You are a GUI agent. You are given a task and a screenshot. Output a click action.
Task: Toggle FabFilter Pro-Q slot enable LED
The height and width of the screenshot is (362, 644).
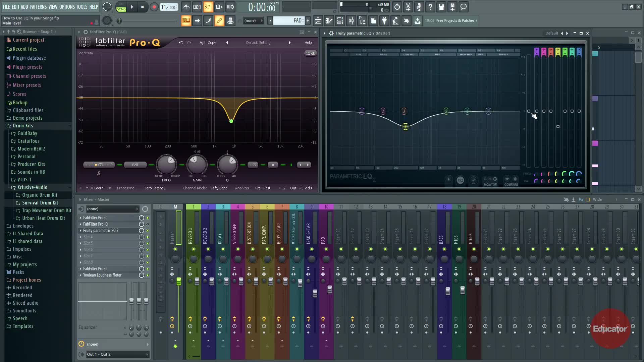(147, 224)
